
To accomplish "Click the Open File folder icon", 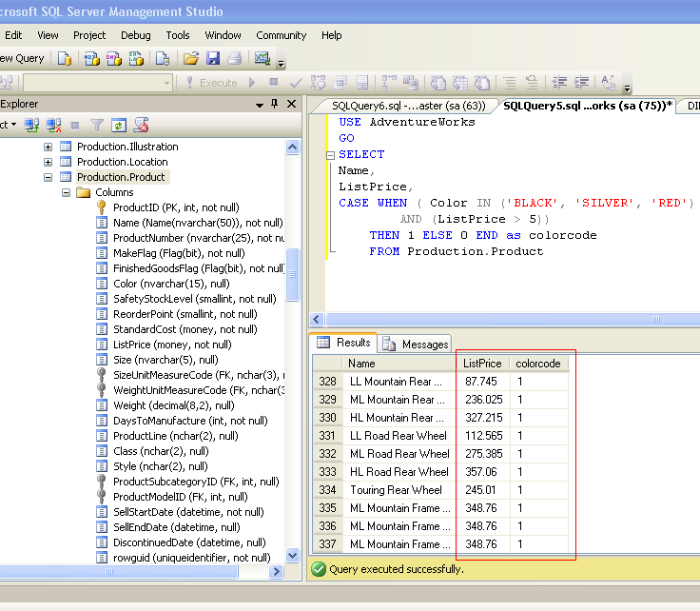I will [x=191, y=59].
